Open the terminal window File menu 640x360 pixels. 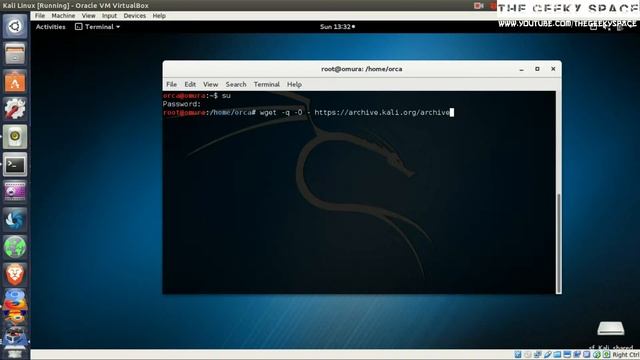[171, 84]
